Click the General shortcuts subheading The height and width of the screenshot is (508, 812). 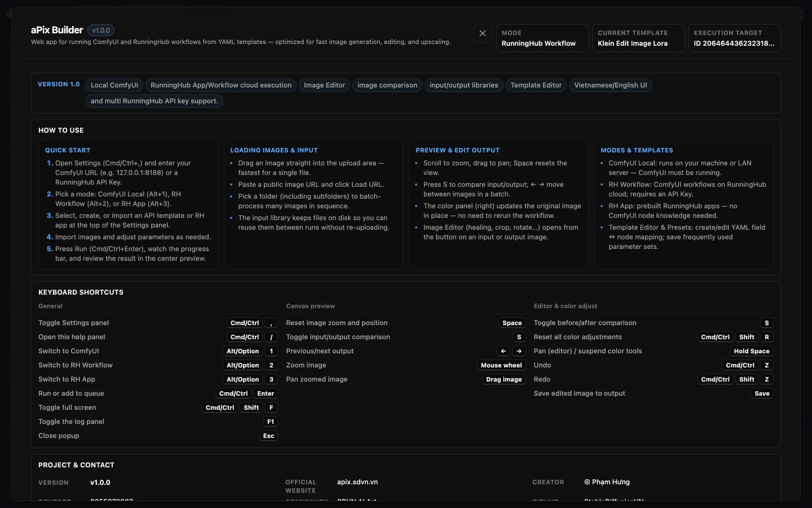[x=50, y=306]
